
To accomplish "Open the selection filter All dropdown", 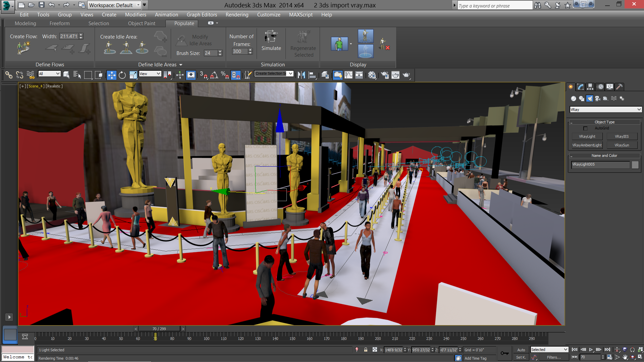I will click(49, 74).
